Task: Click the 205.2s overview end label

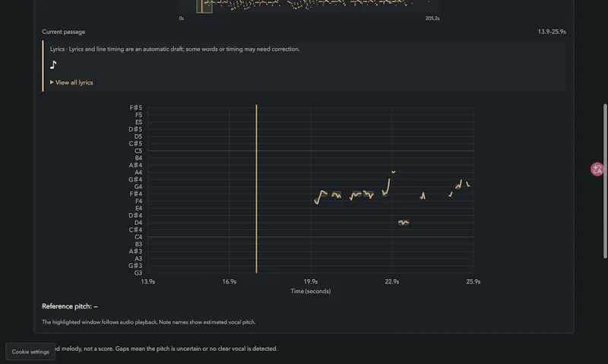Action: click(x=432, y=18)
